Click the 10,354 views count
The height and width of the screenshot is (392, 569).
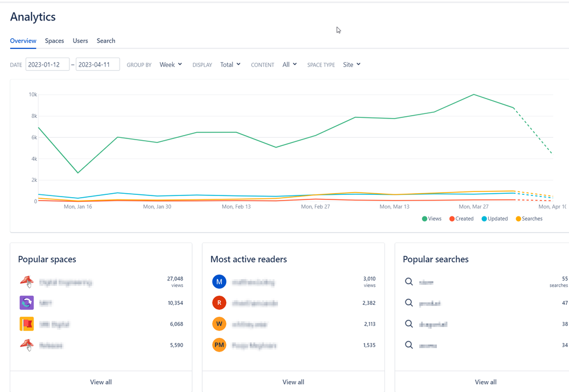175,303
